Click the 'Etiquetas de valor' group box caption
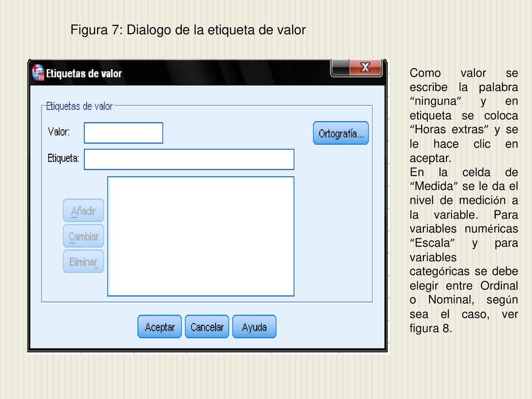Screen dimensions: 532x399 (x=79, y=106)
